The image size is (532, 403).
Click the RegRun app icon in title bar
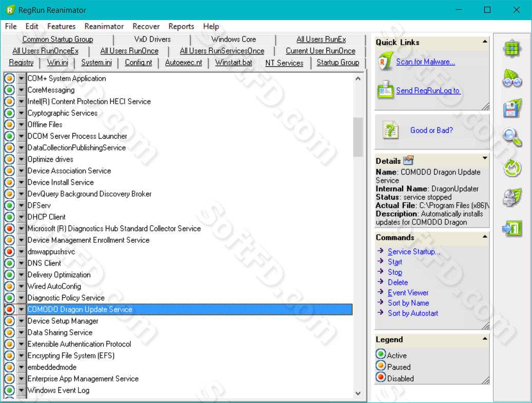coord(10,10)
